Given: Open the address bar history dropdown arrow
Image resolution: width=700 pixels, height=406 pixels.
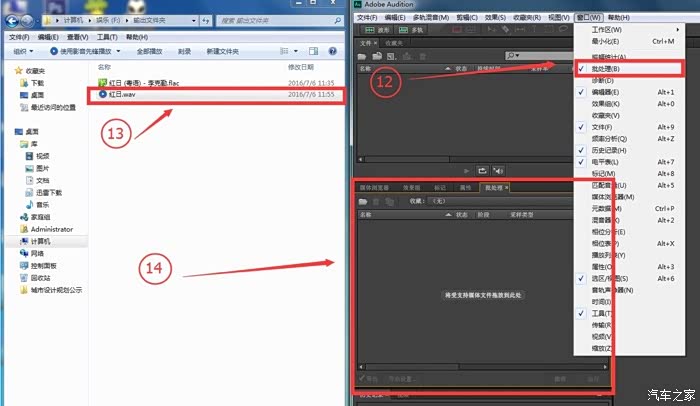Looking at the screenshot, I should [194, 21].
